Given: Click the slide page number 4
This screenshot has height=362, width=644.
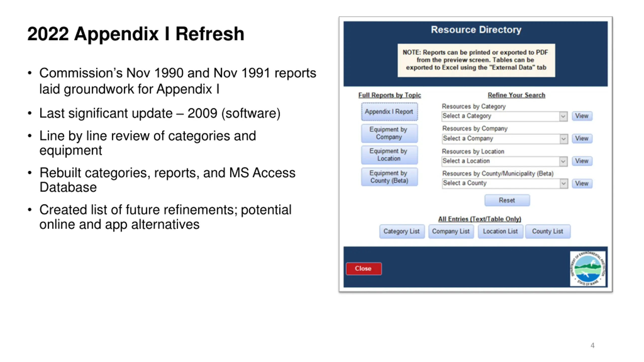Looking at the screenshot, I should [592, 345].
